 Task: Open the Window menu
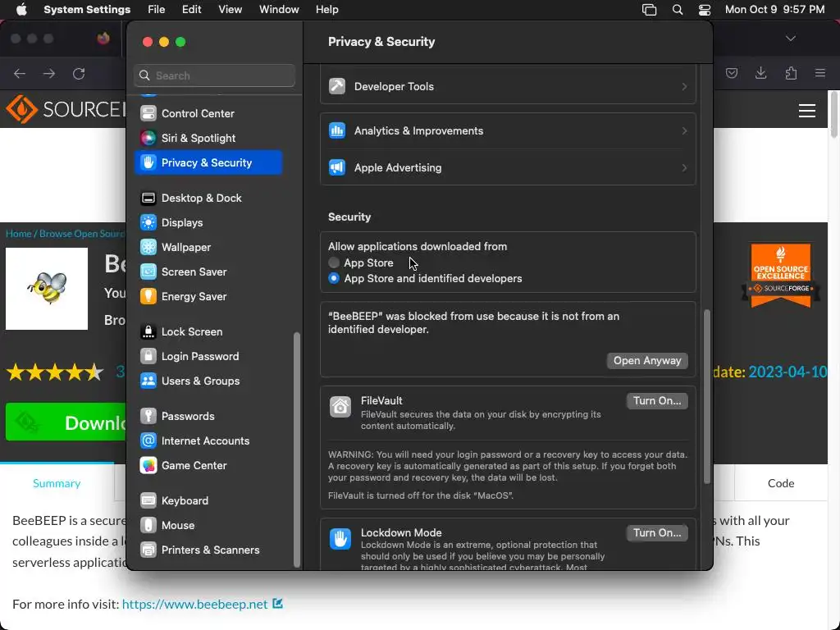pos(279,10)
